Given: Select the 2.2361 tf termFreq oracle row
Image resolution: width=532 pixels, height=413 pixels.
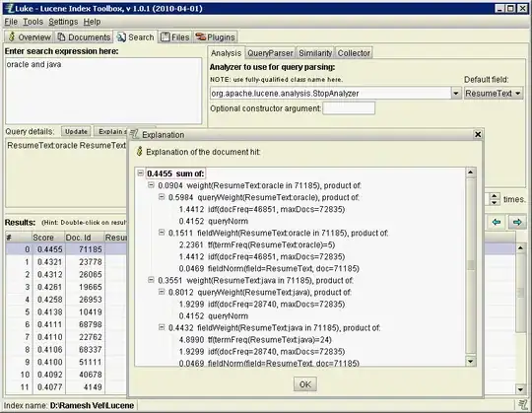Looking at the screenshot, I should pyautogui.click(x=257, y=244).
